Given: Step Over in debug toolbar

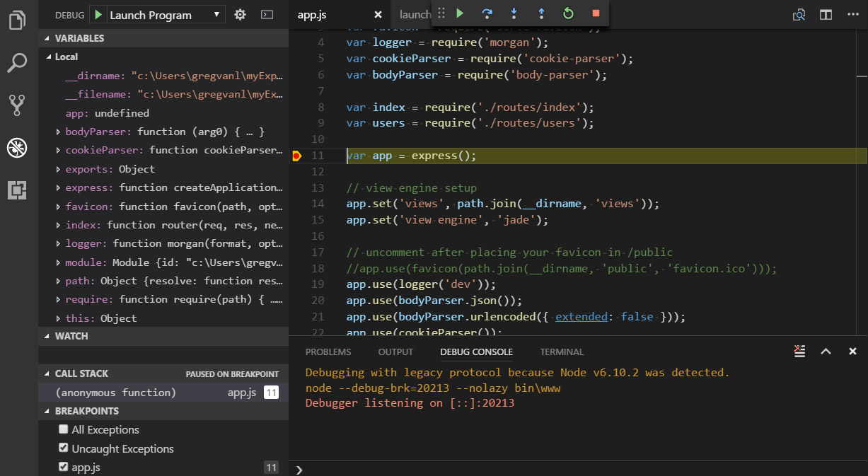Looking at the screenshot, I should pyautogui.click(x=487, y=13).
